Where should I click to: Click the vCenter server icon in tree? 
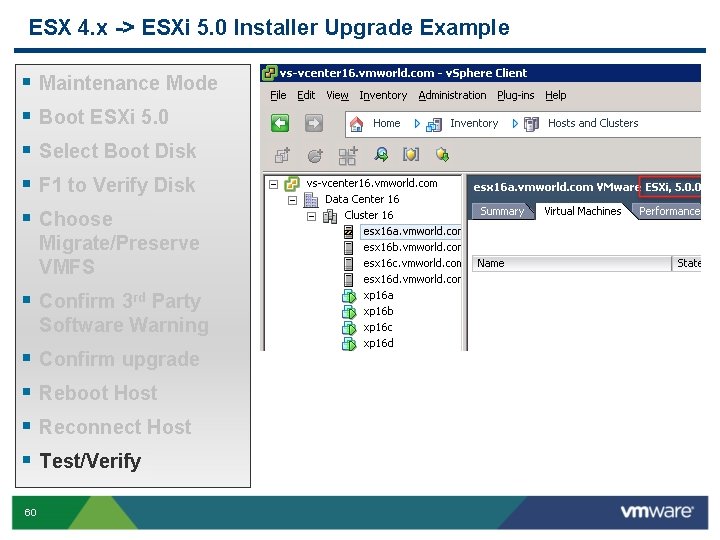[x=292, y=184]
